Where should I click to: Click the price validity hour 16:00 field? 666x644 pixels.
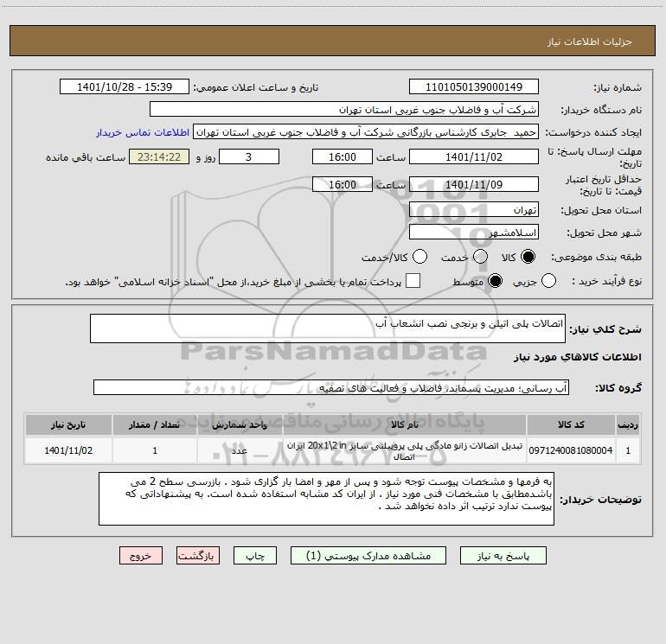(343, 184)
